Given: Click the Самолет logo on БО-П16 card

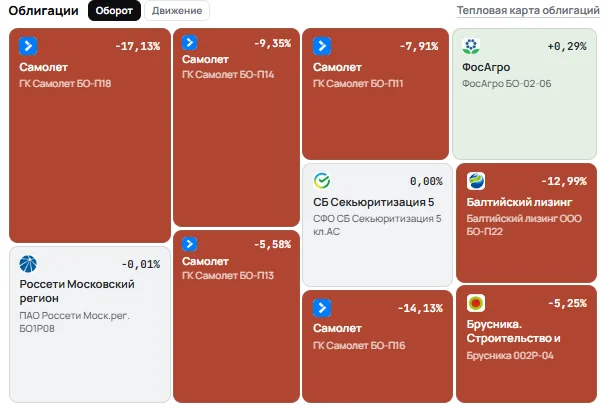Looking at the screenshot, I should pos(322,308).
